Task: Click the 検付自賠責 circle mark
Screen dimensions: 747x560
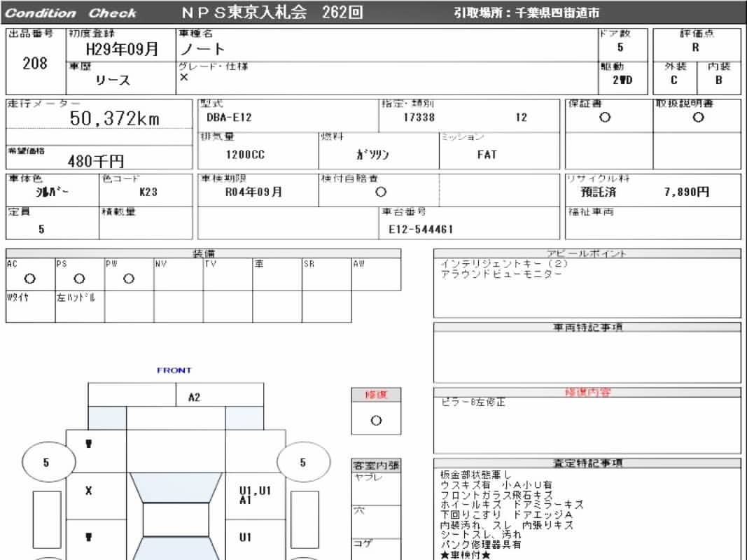Action: pyautogui.click(x=381, y=192)
